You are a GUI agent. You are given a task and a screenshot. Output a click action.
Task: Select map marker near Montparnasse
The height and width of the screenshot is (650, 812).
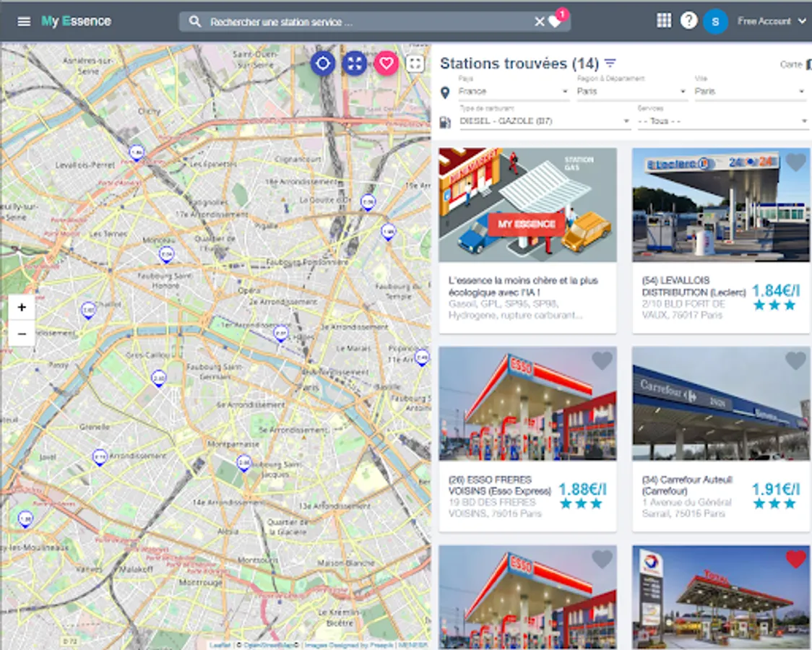(x=244, y=463)
